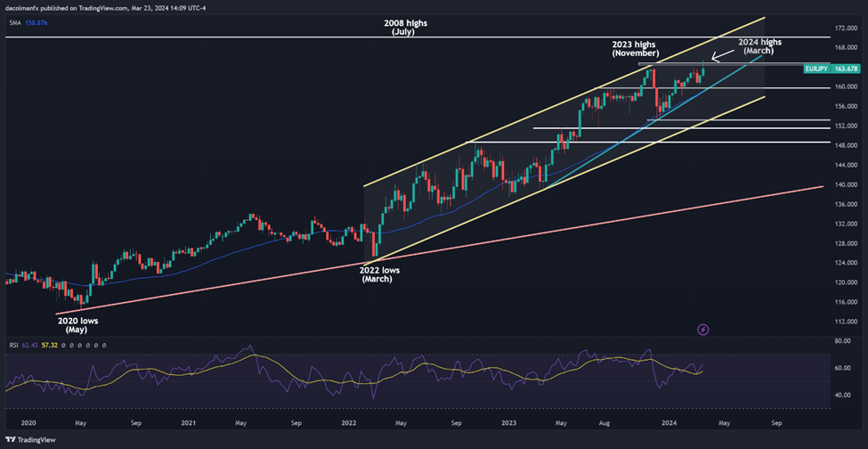The image size is (868, 449).
Task: Click the '2022 lows (March)' annotation
Action: [x=379, y=275]
